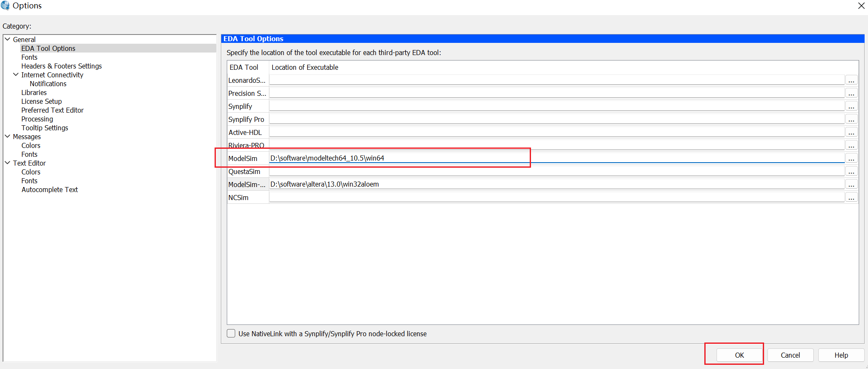The height and width of the screenshot is (369, 868).
Task: Open Notifications settings
Action: pyautogui.click(x=48, y=84)
